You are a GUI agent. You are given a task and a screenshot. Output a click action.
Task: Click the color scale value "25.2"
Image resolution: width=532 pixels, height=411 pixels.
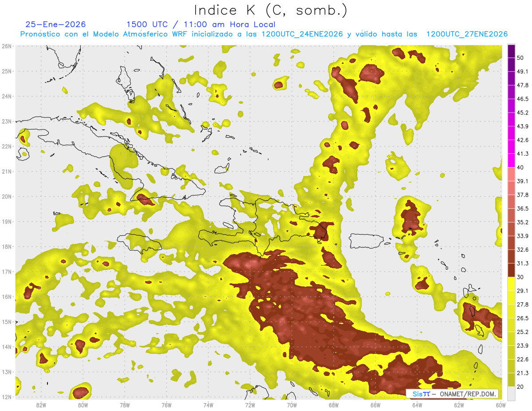pos(522,332)
